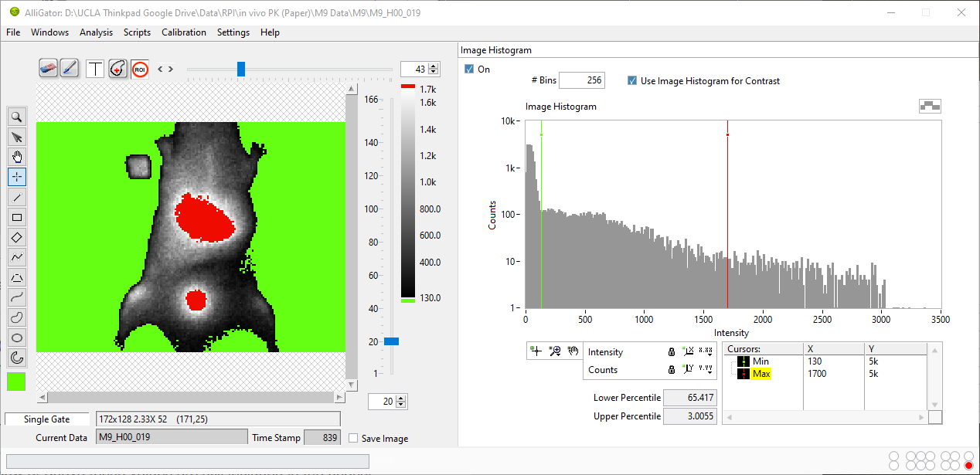
Task: Select the rotated rectangle diamond tool
Action: tap(16, 237)
